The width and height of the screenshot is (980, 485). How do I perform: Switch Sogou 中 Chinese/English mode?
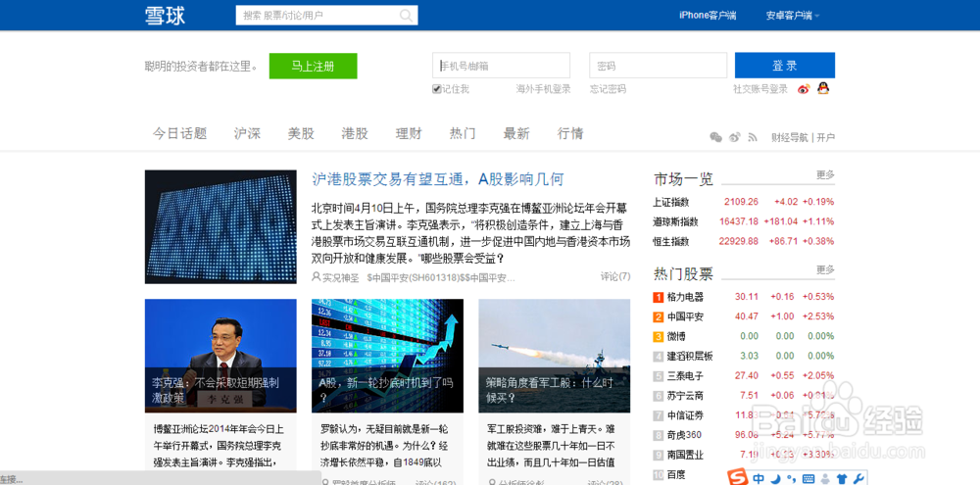click(x=759, y=479)
